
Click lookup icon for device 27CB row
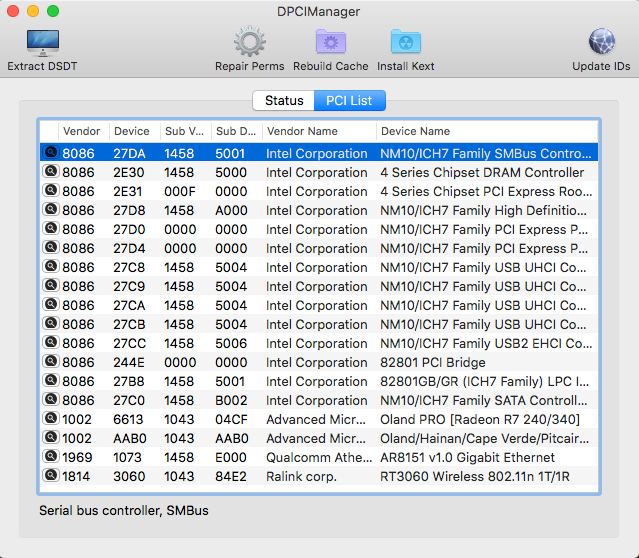click(x=51, y=323)
